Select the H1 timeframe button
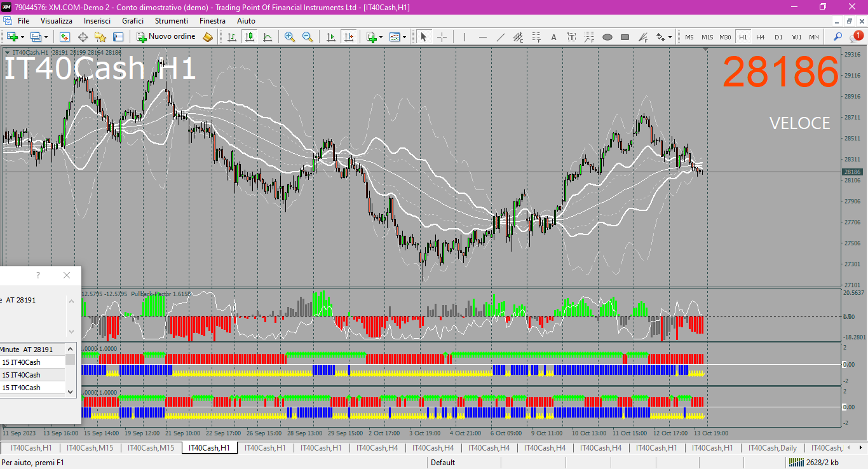 tap(743, 37)
